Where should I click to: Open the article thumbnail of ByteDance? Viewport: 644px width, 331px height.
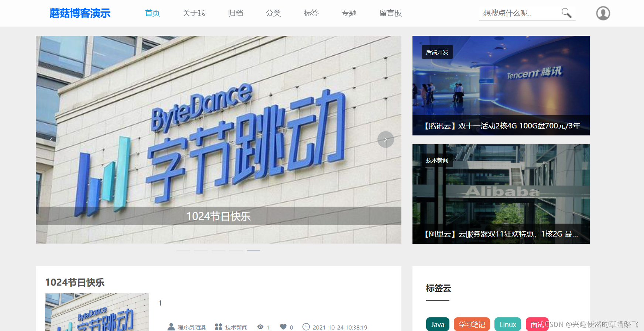pos(97,312)
